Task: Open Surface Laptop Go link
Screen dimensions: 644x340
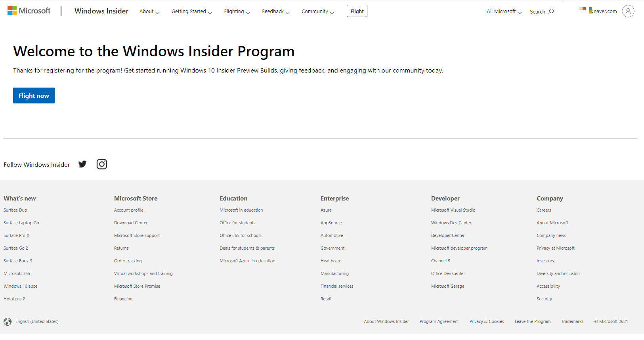Action: click(x=21, y=223)
